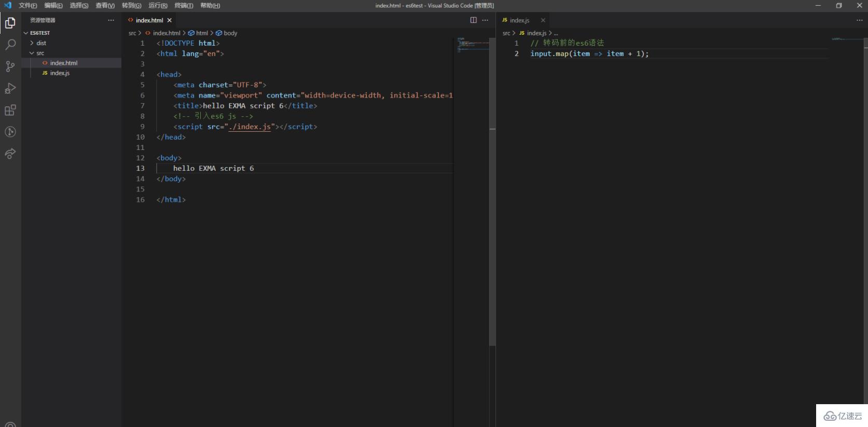The image size is (868, 427).
Task: Click the 资源管理器 panel title
Action: tap(43, 20)
